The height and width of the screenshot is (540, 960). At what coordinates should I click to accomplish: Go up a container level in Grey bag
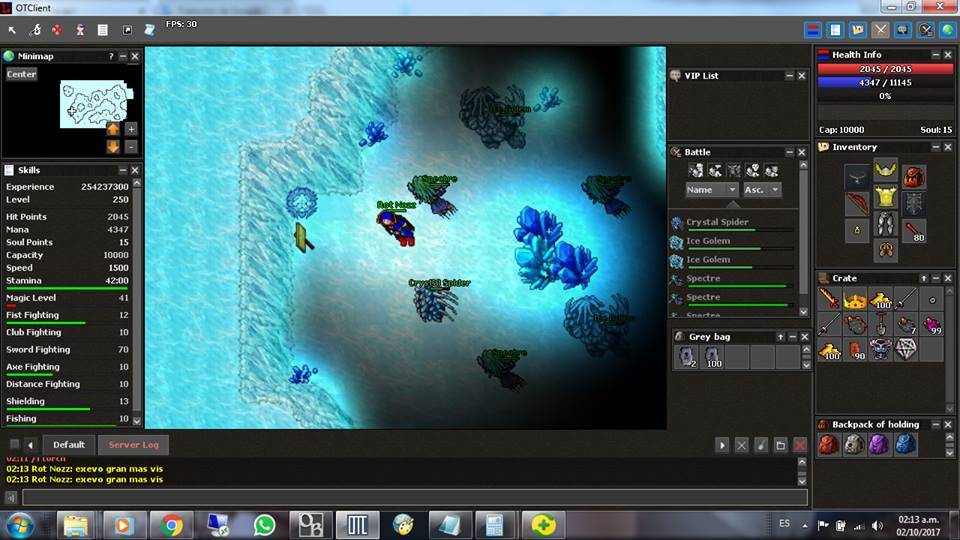pyautogui.click(x=780, y=337)
